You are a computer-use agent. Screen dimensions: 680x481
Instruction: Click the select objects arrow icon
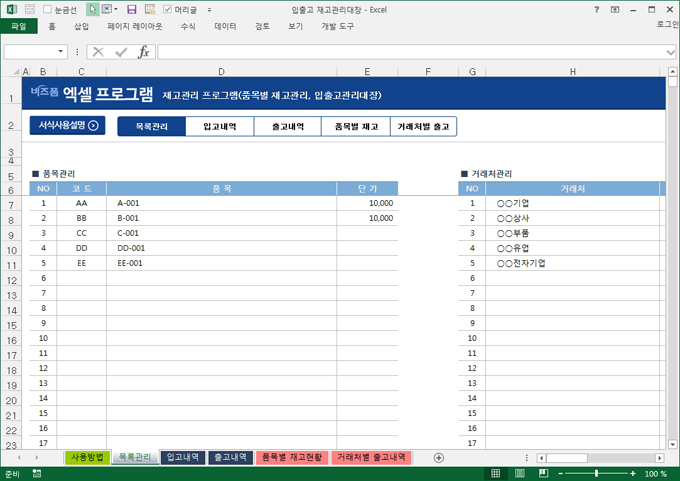click(93, 9)
